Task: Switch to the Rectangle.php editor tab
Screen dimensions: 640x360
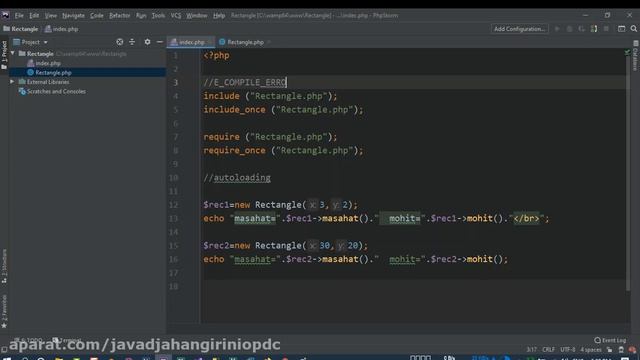Action: tap(245, 42)
